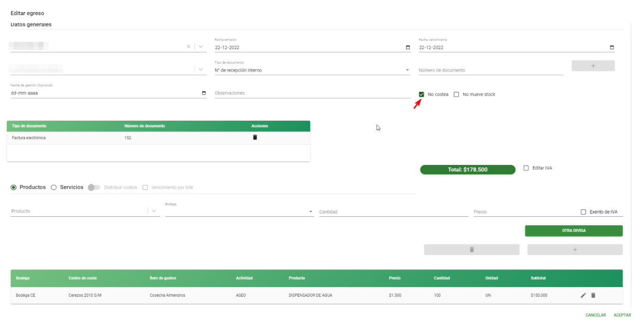
Task: Check the Exento de IVA checkbox
Action: [x=583, y=212]
